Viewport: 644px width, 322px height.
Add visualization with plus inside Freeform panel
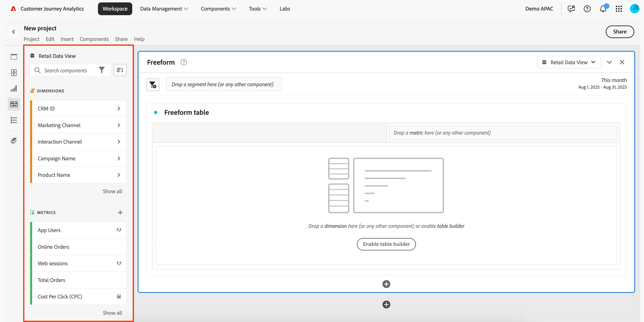pos(386,284)
